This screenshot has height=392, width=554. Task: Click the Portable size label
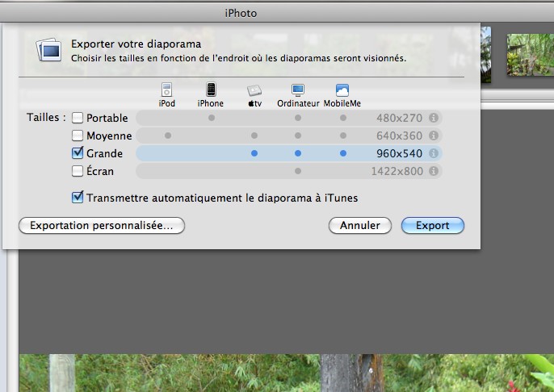coord(107,119)
